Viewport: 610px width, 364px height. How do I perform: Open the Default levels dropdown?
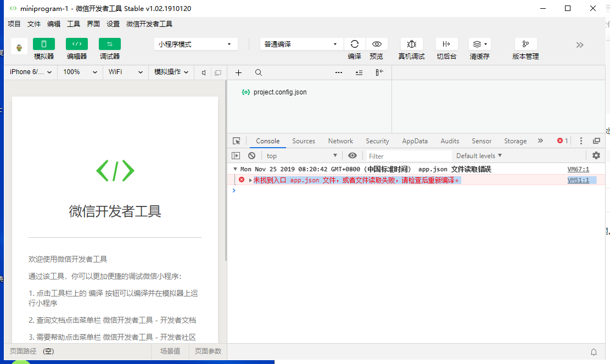point(479,156)
